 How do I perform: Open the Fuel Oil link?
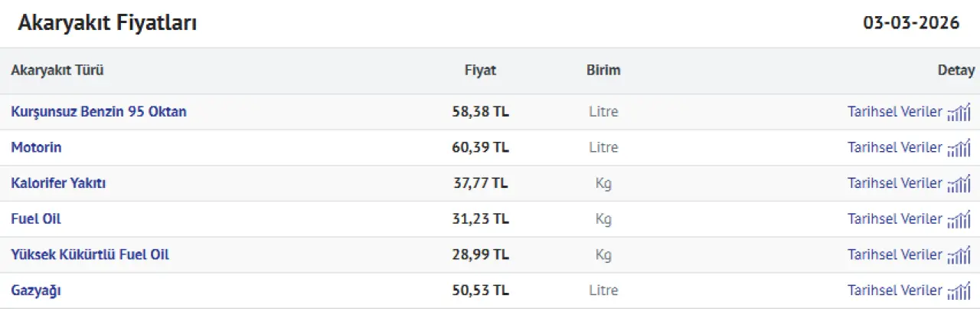(36, 219)
